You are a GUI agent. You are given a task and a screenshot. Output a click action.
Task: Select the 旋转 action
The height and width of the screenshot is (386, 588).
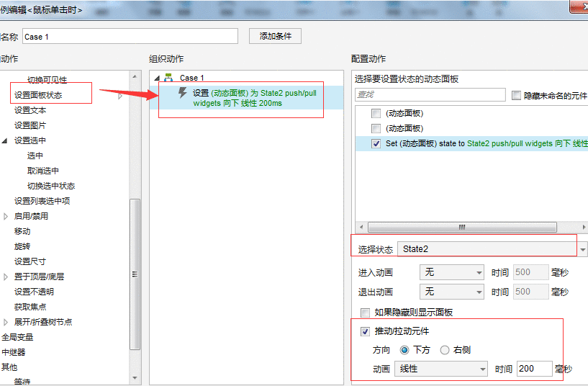22,246
